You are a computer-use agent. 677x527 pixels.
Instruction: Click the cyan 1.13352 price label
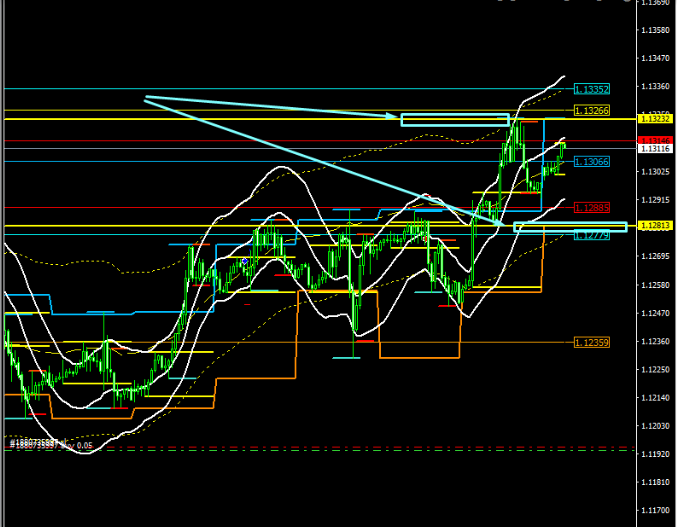pyautogui.click(x=591, y=89)
